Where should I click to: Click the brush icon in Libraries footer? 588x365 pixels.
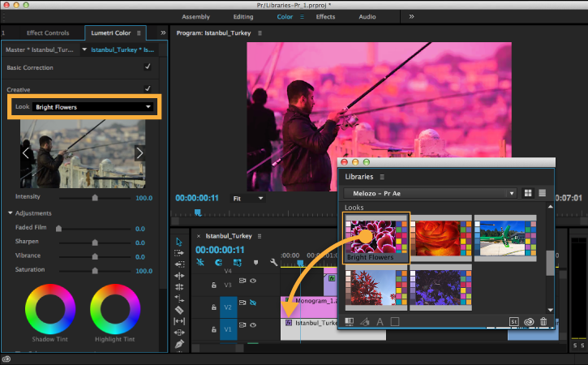pyautogui.click(x=364, y=321)
